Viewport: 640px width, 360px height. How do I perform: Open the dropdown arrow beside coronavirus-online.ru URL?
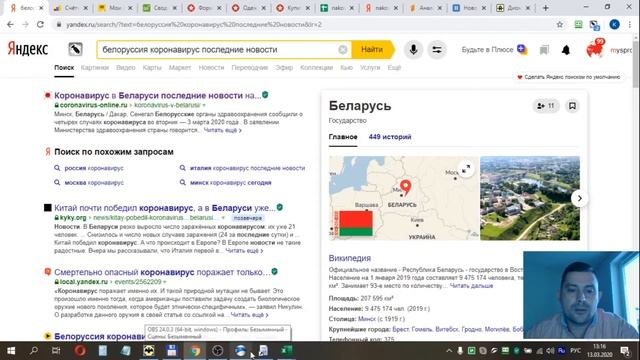click(x=204, y=105)
